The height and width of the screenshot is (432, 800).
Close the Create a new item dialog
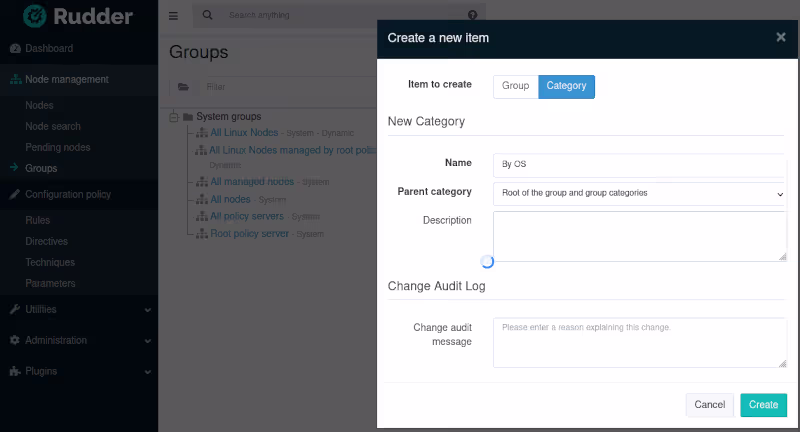[781, 37]
